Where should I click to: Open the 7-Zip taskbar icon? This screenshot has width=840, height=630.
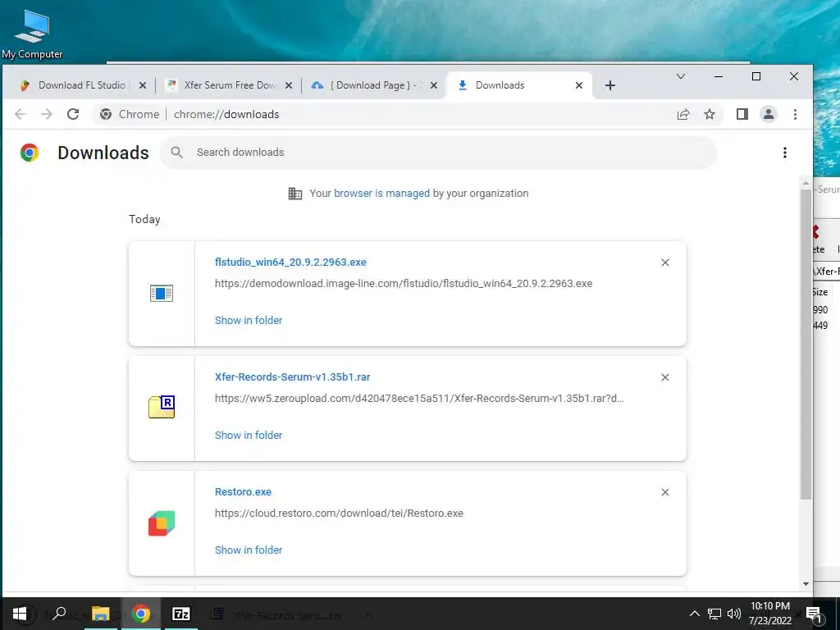coord(180,614)
